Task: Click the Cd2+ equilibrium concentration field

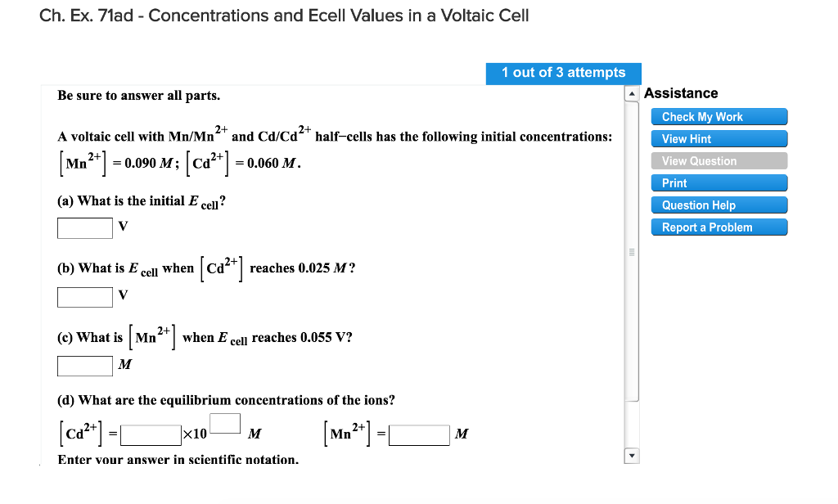Action: pyautogui.click(x=150, y=434)
